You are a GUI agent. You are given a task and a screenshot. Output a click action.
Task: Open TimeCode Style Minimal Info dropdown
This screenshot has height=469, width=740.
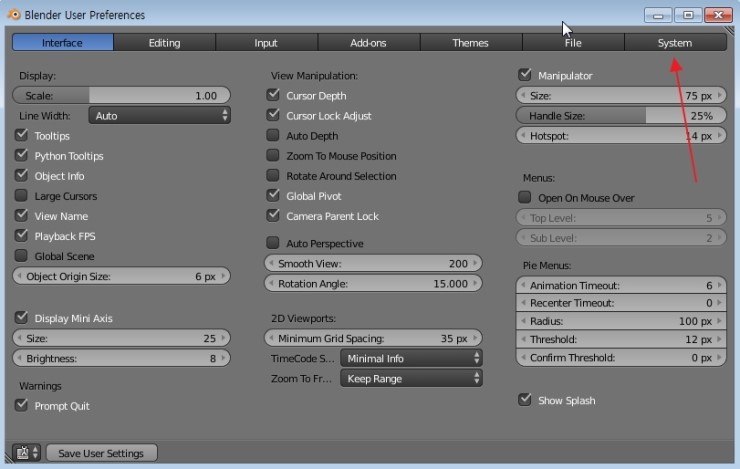411,359
